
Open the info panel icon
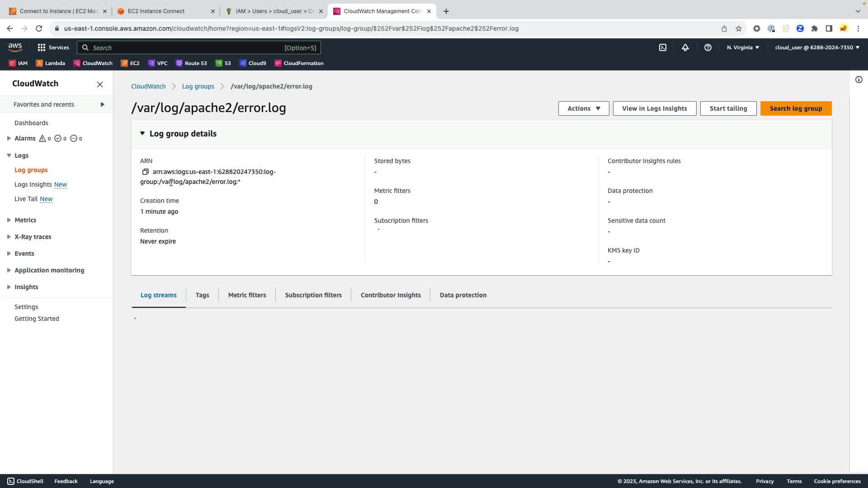[x=859, y=80]
